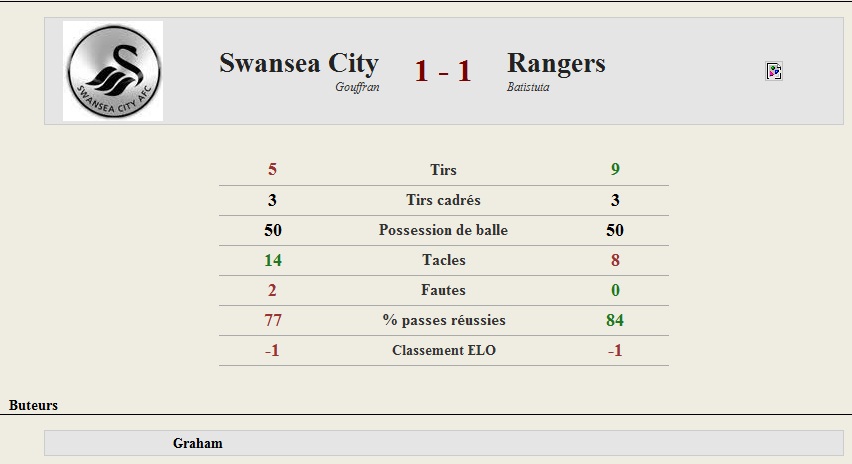This screenshot has height=464, width=852.
Task: Click the broken image icon beside Rangers
Action: [x=774, y=71]
